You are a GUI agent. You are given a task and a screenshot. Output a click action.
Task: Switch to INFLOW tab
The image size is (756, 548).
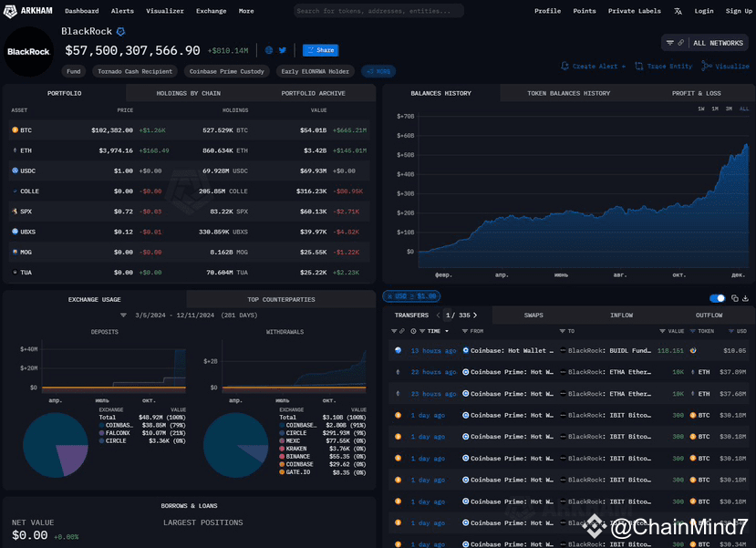[x=621, y=315]
